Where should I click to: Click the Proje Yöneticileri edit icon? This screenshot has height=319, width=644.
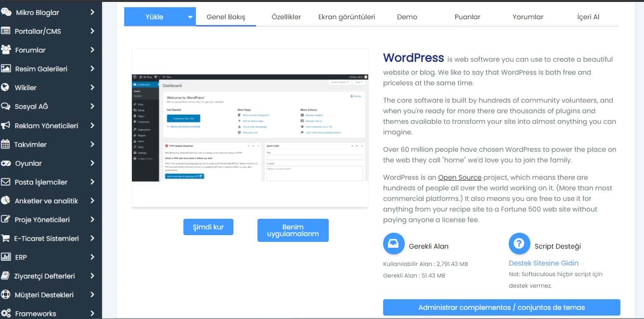6,220
